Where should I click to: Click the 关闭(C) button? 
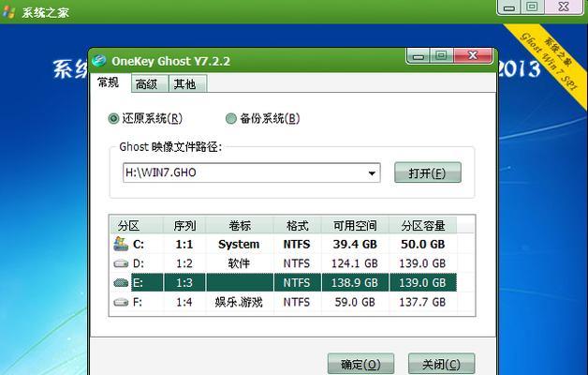click(441, 364)
